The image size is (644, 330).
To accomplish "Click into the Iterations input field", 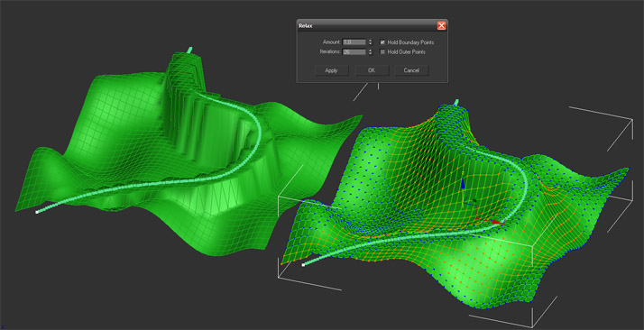I will [x=354, y=52].
